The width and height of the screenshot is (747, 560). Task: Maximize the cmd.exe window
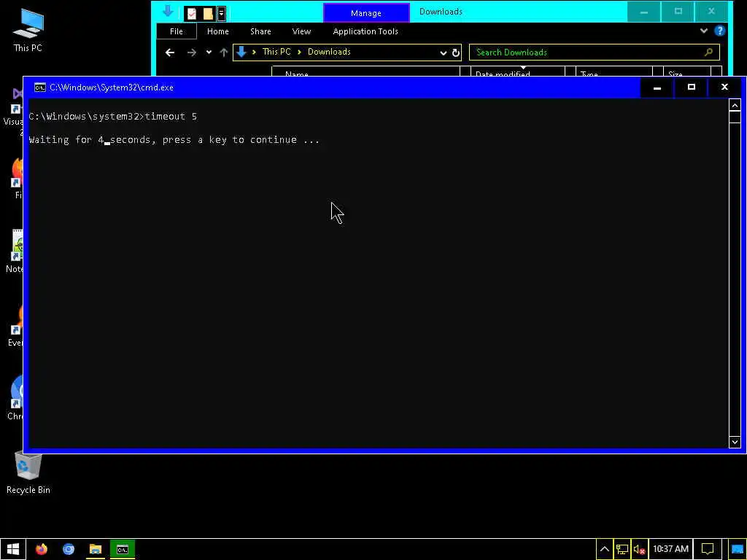pos(692,87)
